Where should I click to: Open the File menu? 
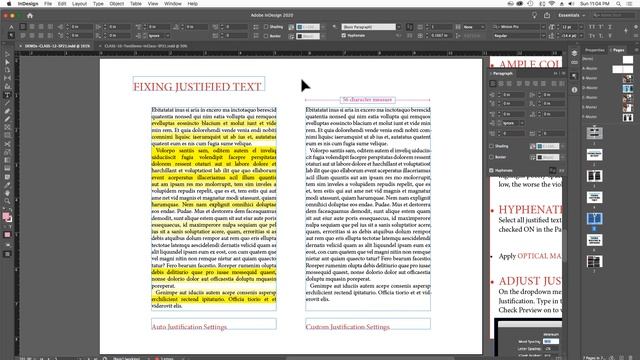click(48, 4)
